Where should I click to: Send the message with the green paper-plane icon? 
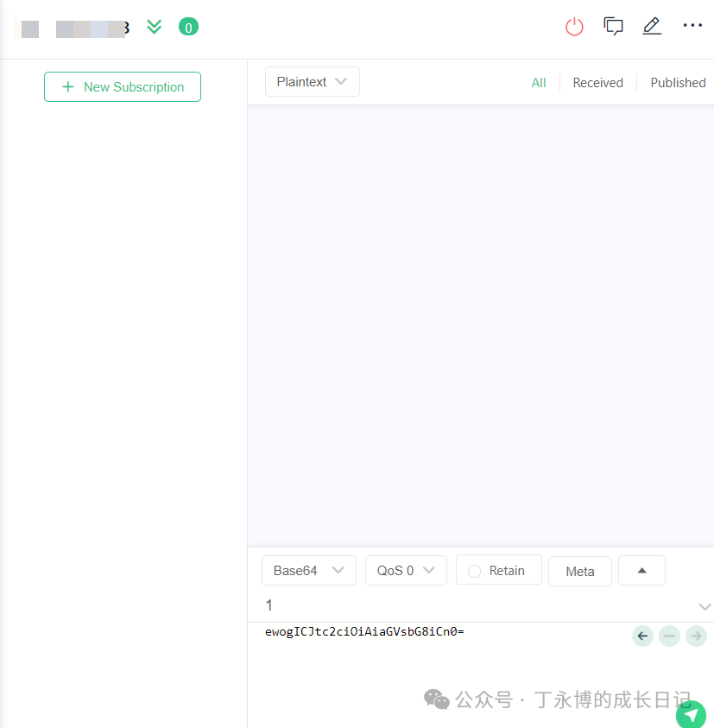[x=691, y=715]
